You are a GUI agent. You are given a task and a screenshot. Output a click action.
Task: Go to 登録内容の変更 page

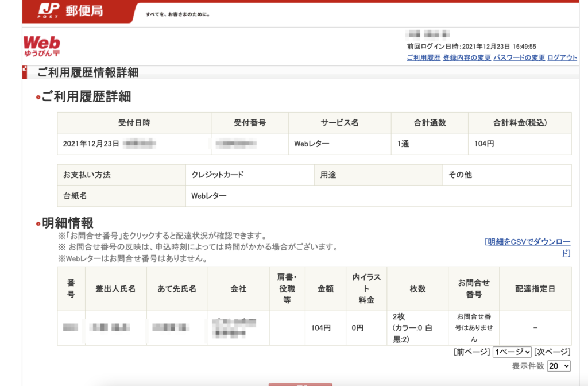click(x=467, y=57)
